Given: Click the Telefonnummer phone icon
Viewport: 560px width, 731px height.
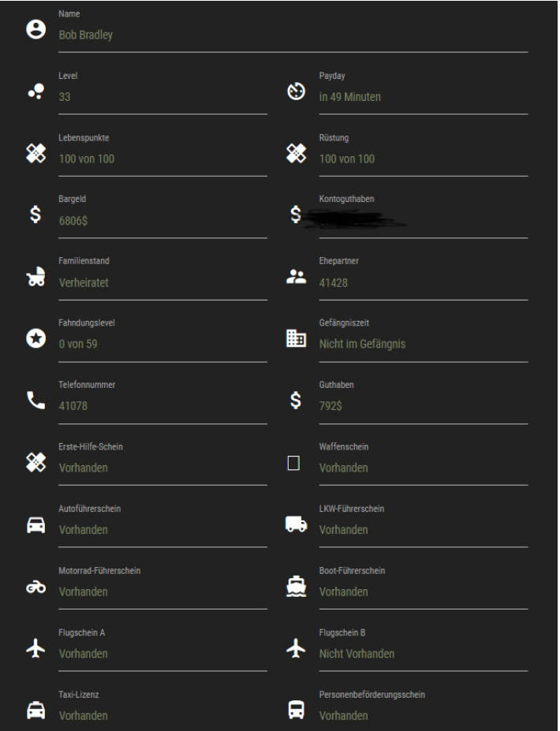Looking at the screenshot, I should point(35,401).
